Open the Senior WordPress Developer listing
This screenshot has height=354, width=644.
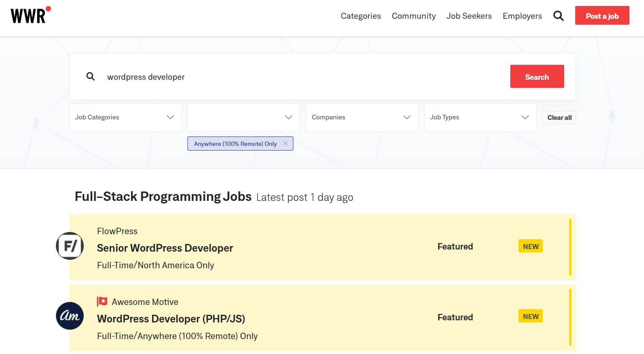[x=165, y=248]
